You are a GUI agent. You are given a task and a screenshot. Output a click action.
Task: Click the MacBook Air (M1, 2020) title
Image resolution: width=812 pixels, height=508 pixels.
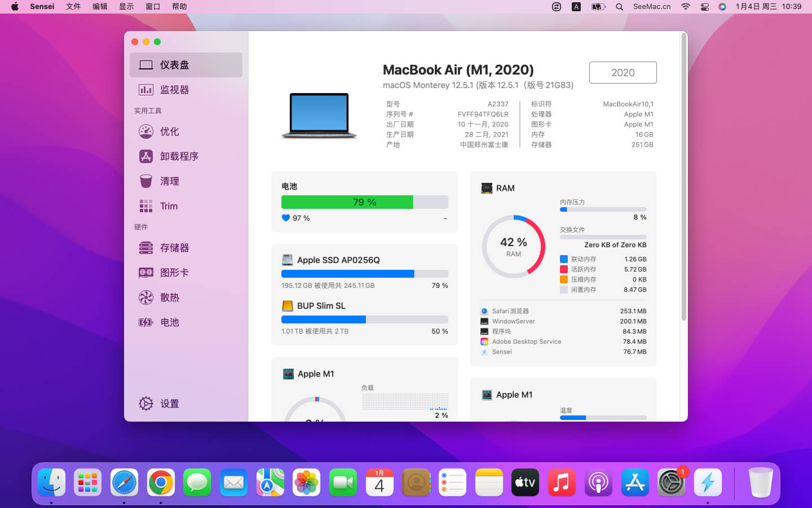[x=458, y=69]
